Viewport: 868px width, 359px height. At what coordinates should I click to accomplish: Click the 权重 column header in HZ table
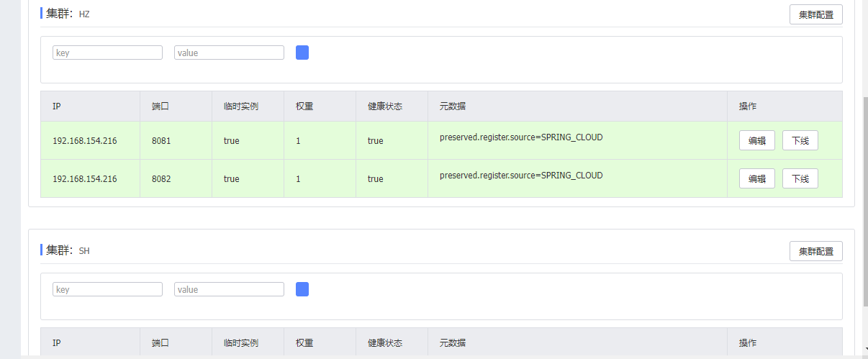click(304, 106)
